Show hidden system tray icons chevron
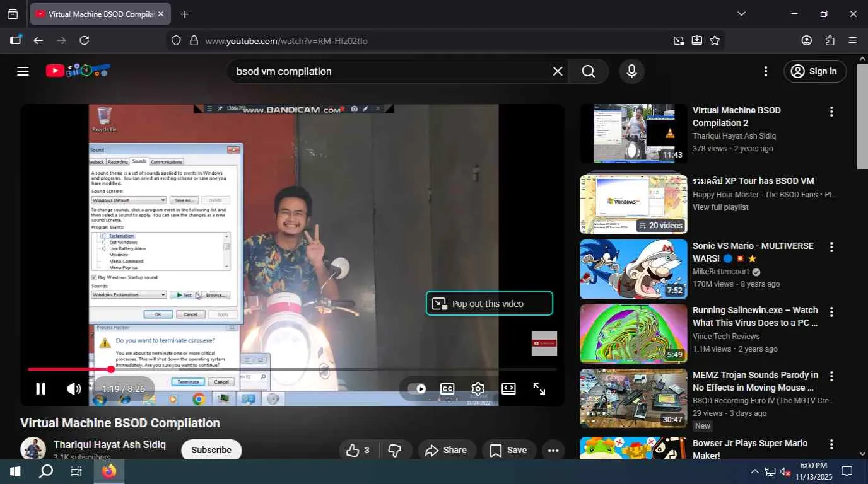868x484 pixels. 754,471
